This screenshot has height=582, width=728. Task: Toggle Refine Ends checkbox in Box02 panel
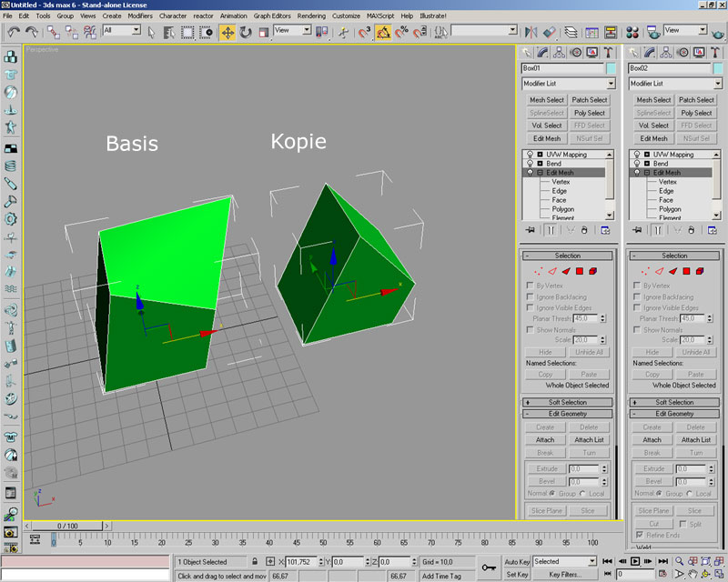pyautogui.click(x=638, y=535)
